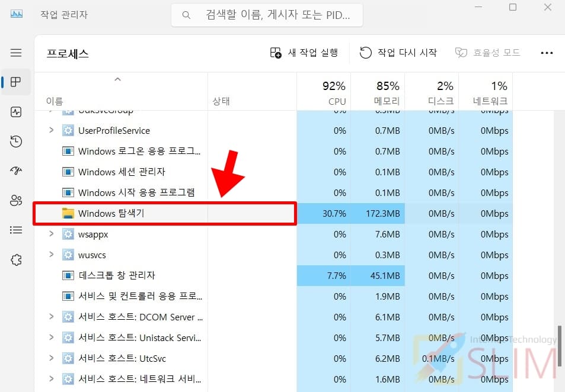
Task: Click the search box for name or PID
Action: click(x=267, y=15)
